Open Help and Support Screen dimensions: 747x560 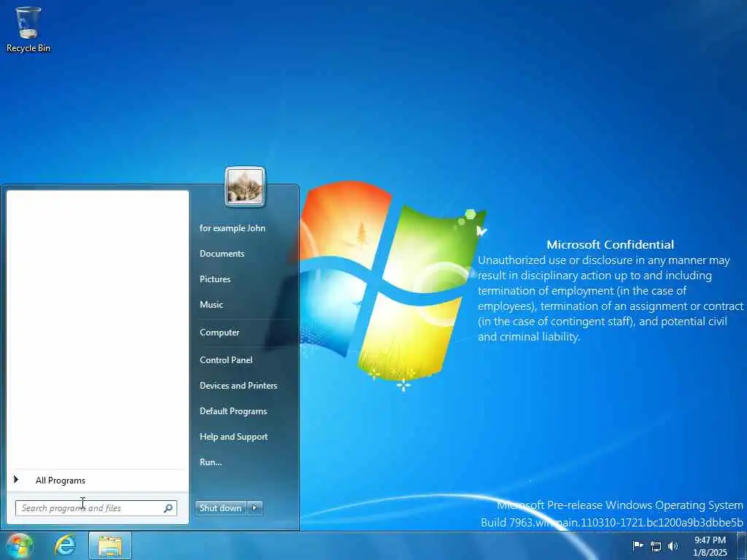[233, 436]
